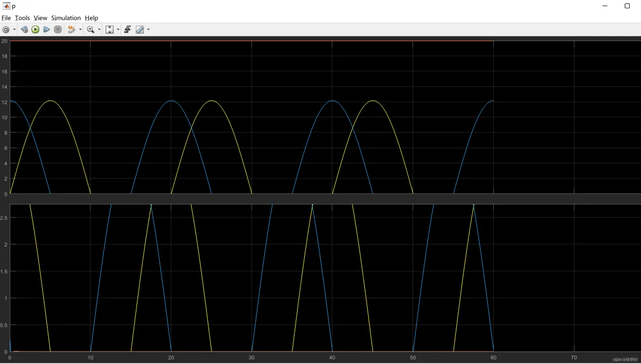641x364 pixels.
Task: Minimize the scope window
Action: point(605,6)
